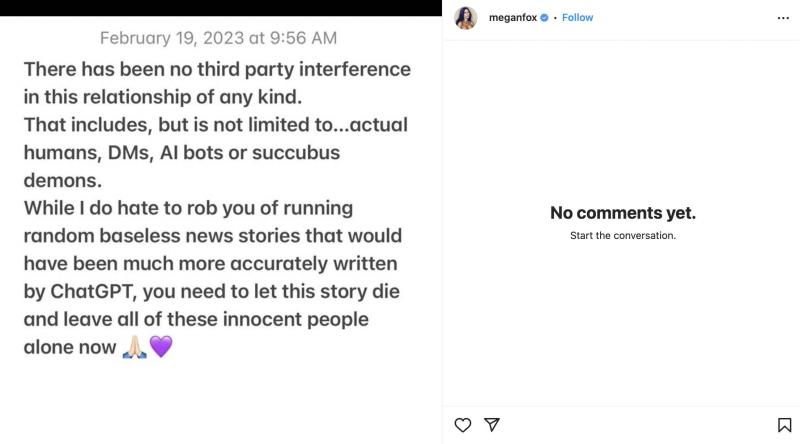Click the blue verified badge
This screenshot has height=444, width=800.
544,18
